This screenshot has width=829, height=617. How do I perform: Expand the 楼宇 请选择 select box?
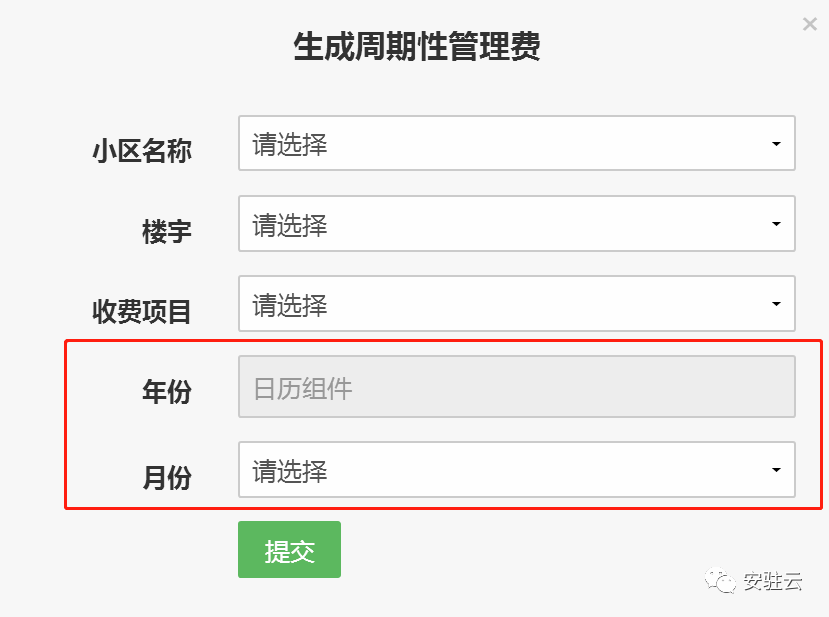[517, 223]
